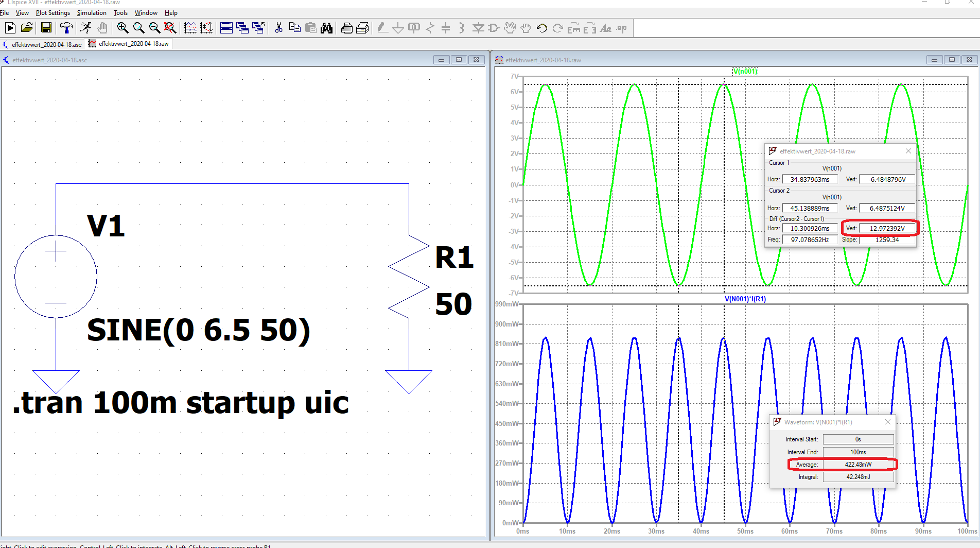The height and width of the screenshot is (548, 980).
Task: Click the Close All Windows toolbar icon
Action: 258,28
